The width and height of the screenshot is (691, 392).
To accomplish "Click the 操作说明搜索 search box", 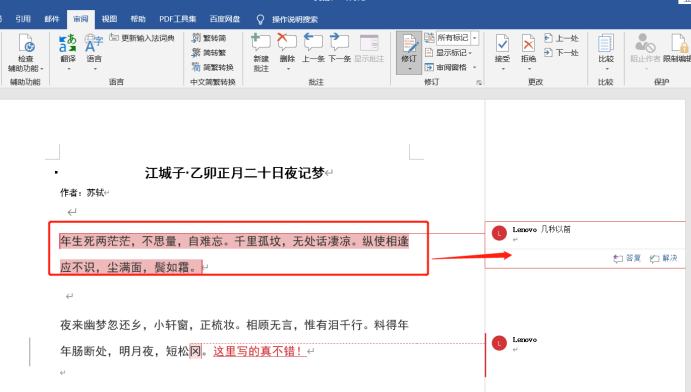I will tap(294, 19).
